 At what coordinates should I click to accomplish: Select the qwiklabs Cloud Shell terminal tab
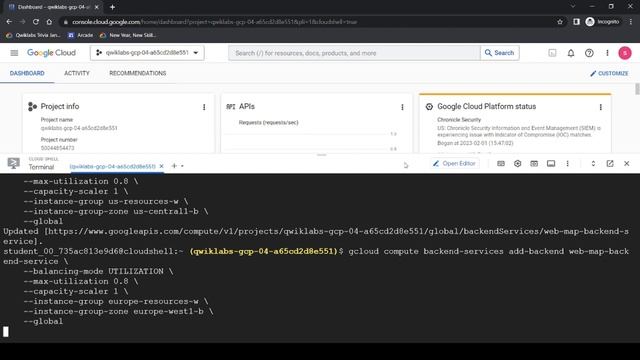(x=112, y=167)
